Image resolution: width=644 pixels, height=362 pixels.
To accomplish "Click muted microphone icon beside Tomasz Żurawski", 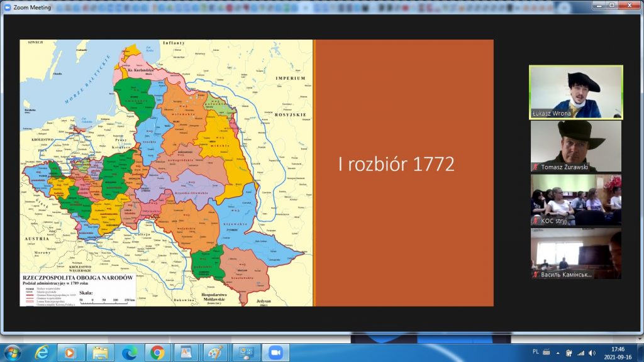I will [535, 167].
